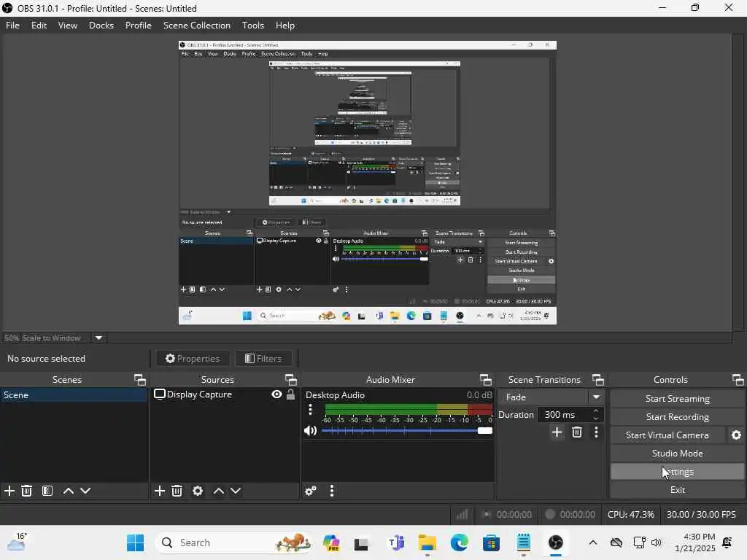Image resolution: width=747 pixels, height=560 pixels.
Task: Select Scene in Scenes list
Action: [x=74, y=394]
